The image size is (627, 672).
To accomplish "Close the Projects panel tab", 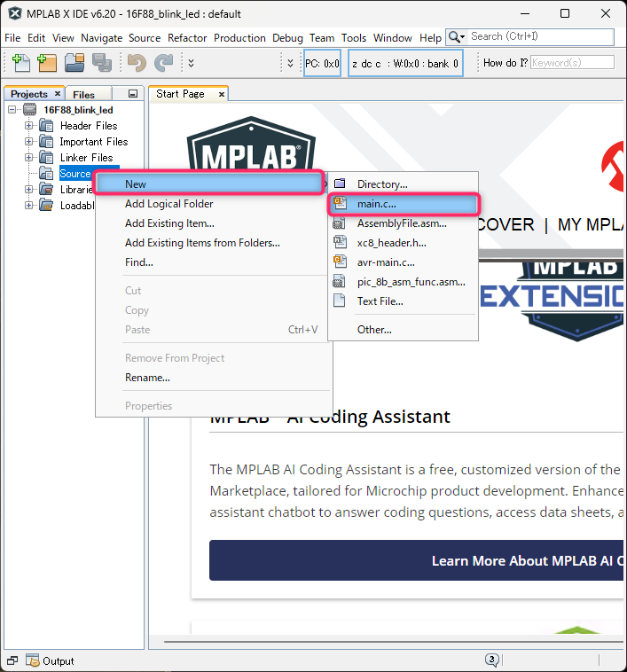I will pos(58,93).
